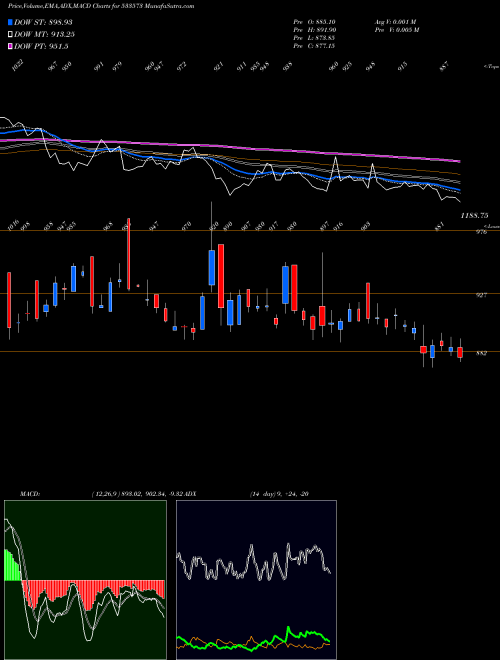The width and height of the screenshot is (500, 660).
Task: Click the 1016 low label at chart start
Action: pyautogui.click(x=14, y=224)
